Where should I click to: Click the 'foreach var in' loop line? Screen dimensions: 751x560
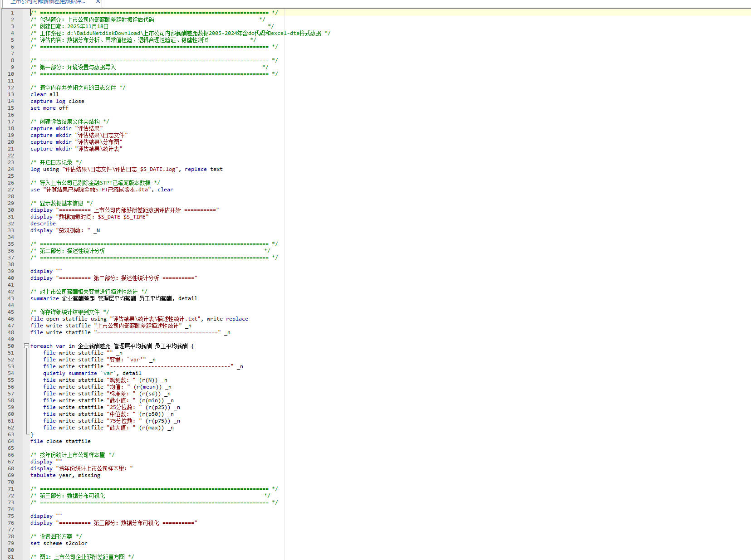pyautogui.click(x=112, y=346)
